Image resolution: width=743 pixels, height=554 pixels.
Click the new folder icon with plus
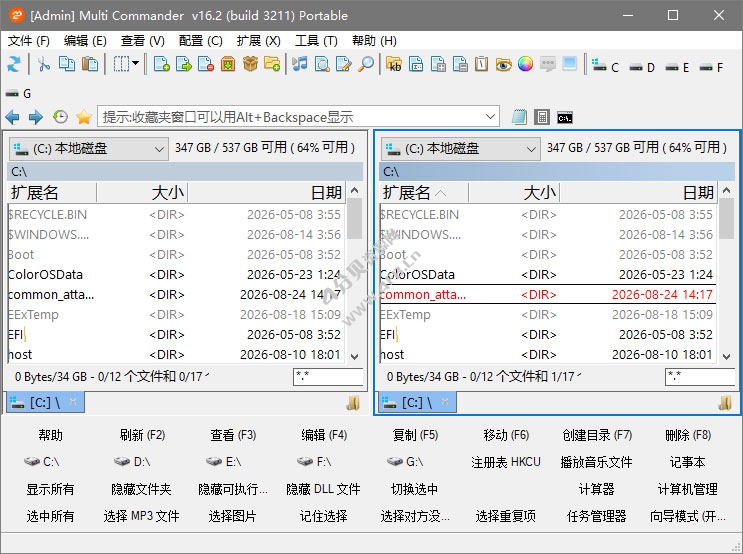272,64
